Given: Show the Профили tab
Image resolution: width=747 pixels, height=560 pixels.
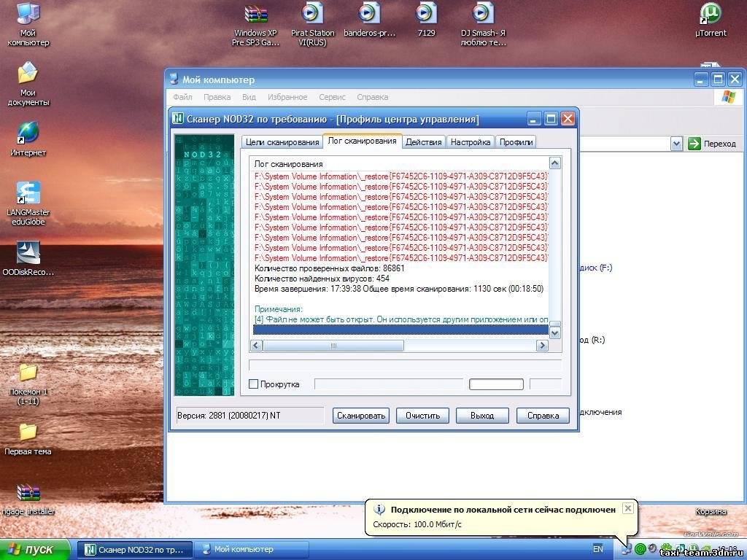Looking at the screenshot, I should [x=516, y=142].
